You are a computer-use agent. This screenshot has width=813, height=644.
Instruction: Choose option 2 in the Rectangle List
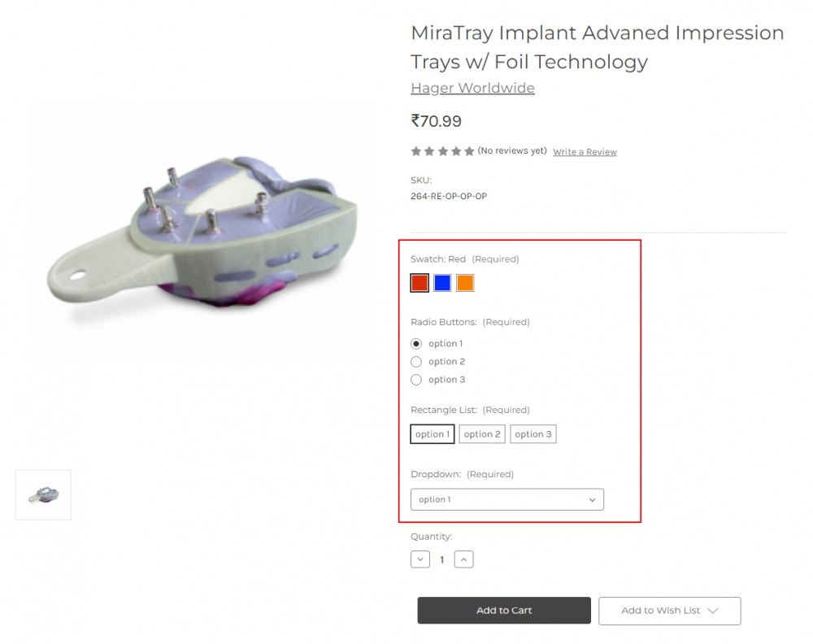[x=481, y=433]
